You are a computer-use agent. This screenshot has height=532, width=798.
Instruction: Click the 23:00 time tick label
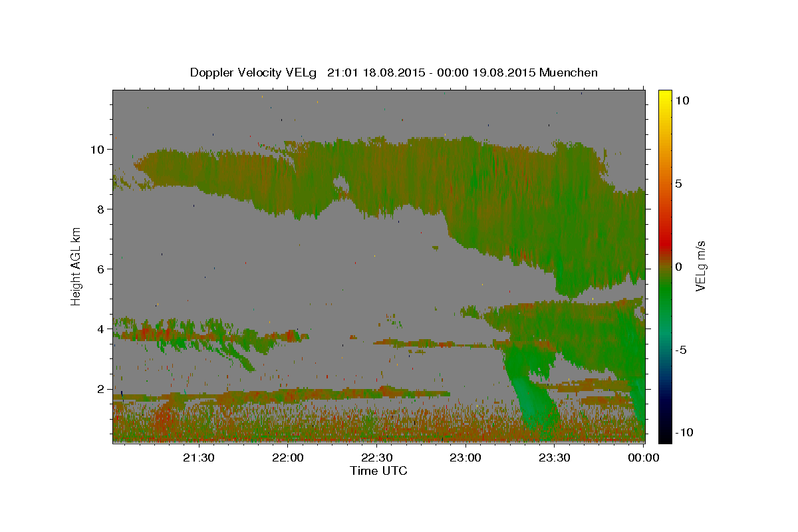pyautogui.click(x=465, y=458)
